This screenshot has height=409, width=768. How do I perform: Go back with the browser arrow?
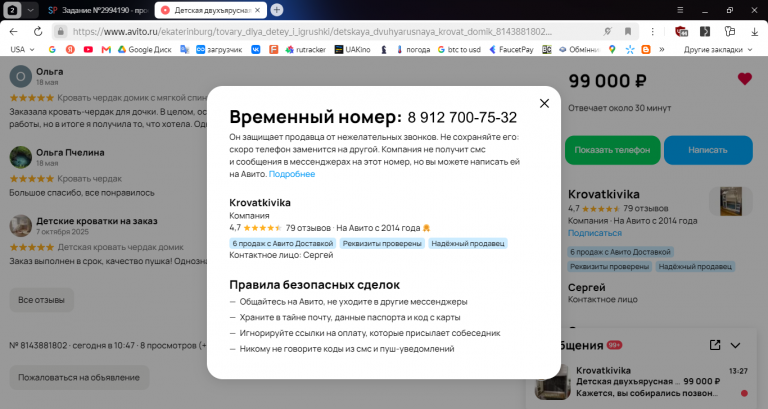pos(13,31)
